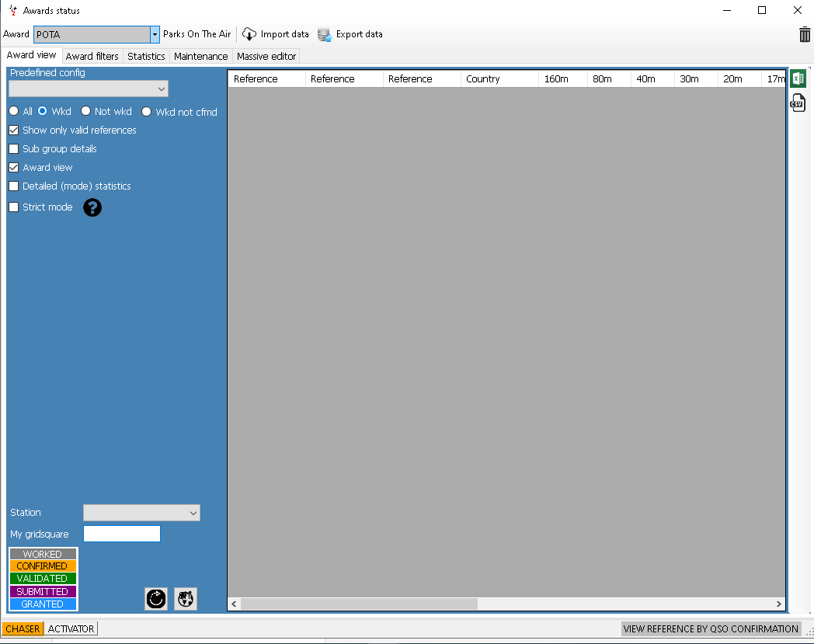The image size is (814, 644).
Task: Switch to the Award view tab
Action: [31, 55]
